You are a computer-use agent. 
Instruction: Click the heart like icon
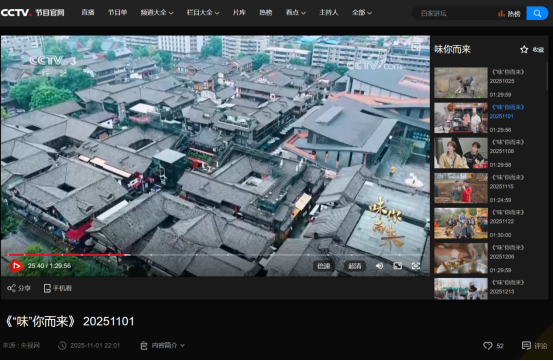(488, 345)
